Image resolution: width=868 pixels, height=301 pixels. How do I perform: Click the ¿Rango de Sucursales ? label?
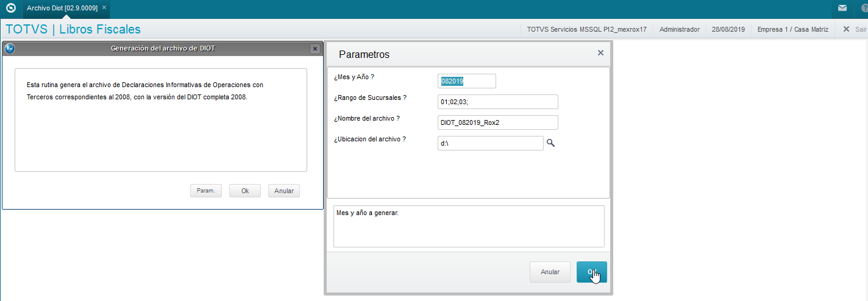pyautogui.click(x=370, y=97)
